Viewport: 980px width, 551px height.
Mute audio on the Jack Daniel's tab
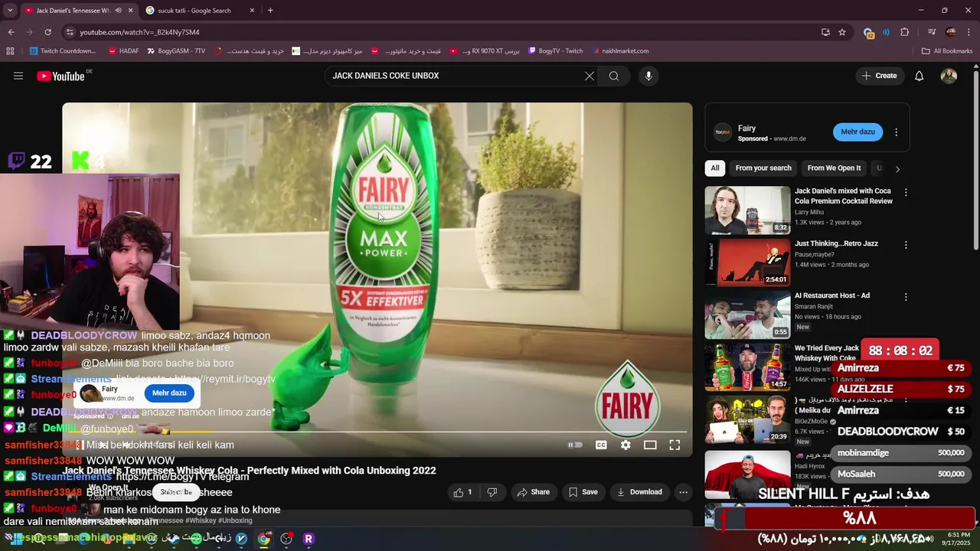click(118, 11)
